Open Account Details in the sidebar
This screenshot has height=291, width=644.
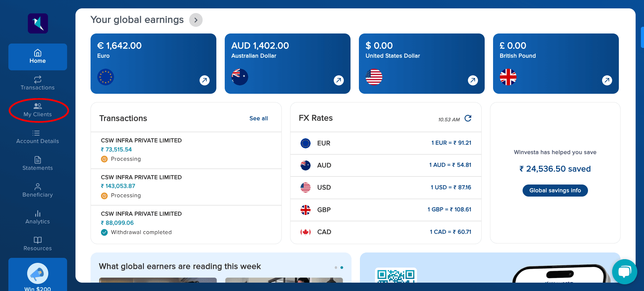pos(38,137)
